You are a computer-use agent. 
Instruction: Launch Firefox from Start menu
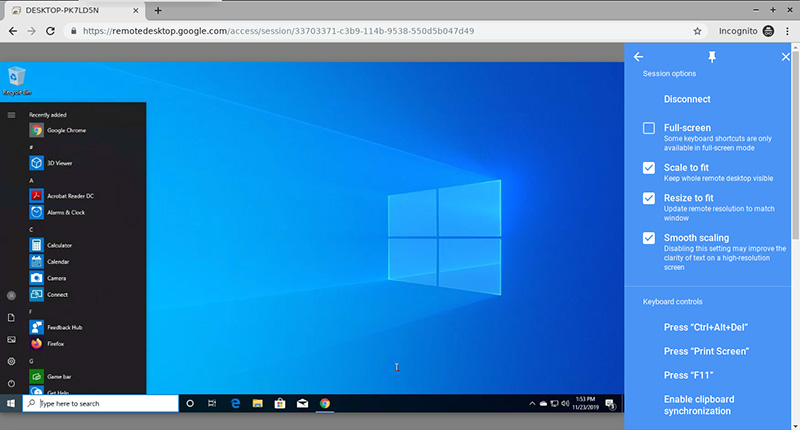[47, 344]
